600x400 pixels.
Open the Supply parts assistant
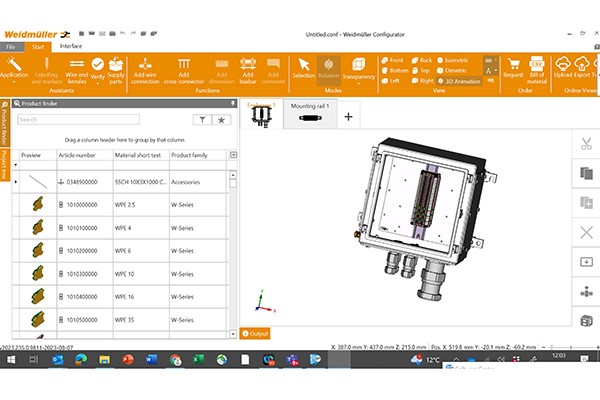tap(116, 71)
